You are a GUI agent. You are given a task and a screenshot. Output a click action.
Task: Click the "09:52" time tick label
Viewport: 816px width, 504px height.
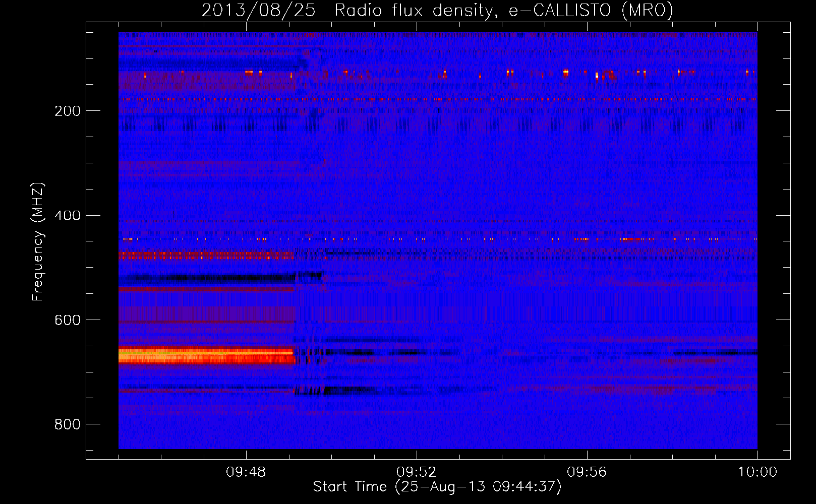click(x=417, y=472)
